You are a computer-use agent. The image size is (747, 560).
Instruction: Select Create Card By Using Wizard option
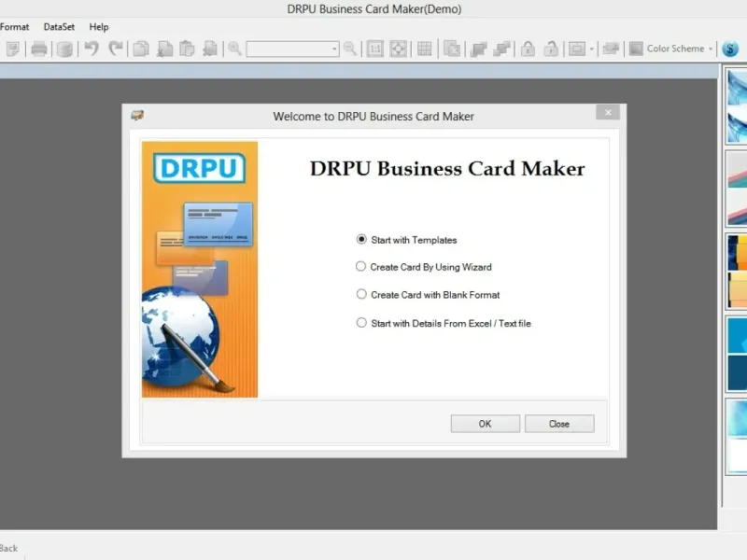(x=360, y=266)
